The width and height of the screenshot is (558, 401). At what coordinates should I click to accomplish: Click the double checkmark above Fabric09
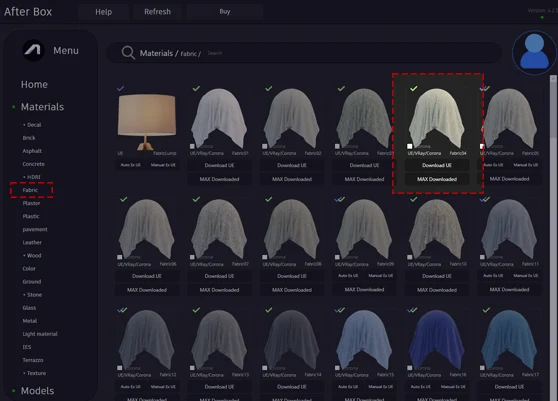pos(340,199)
